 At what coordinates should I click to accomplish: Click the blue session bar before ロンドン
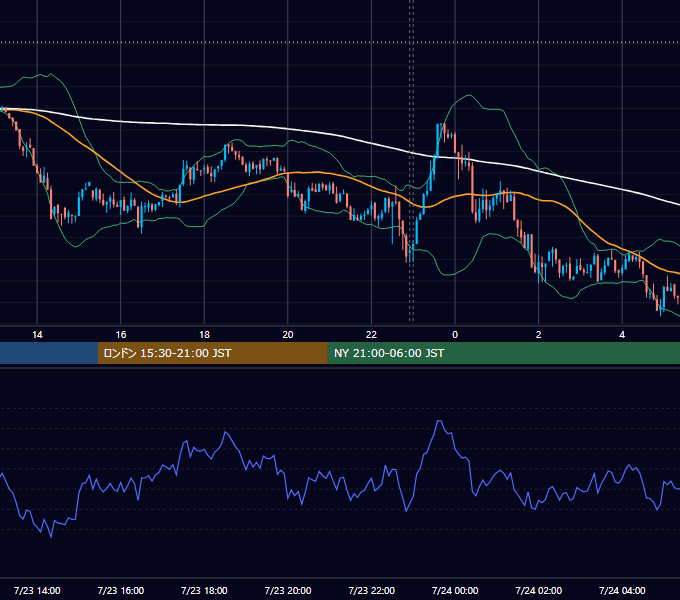click(49, 353)
